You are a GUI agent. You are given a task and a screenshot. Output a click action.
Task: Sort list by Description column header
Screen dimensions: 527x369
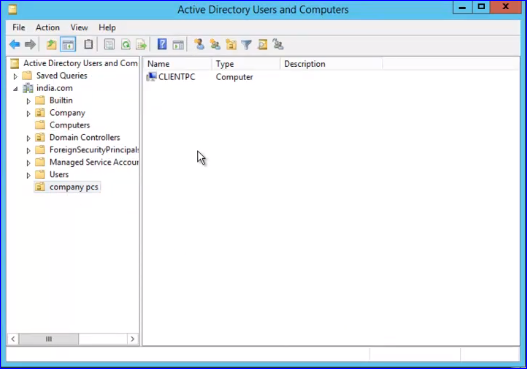[x=331, y=64]
